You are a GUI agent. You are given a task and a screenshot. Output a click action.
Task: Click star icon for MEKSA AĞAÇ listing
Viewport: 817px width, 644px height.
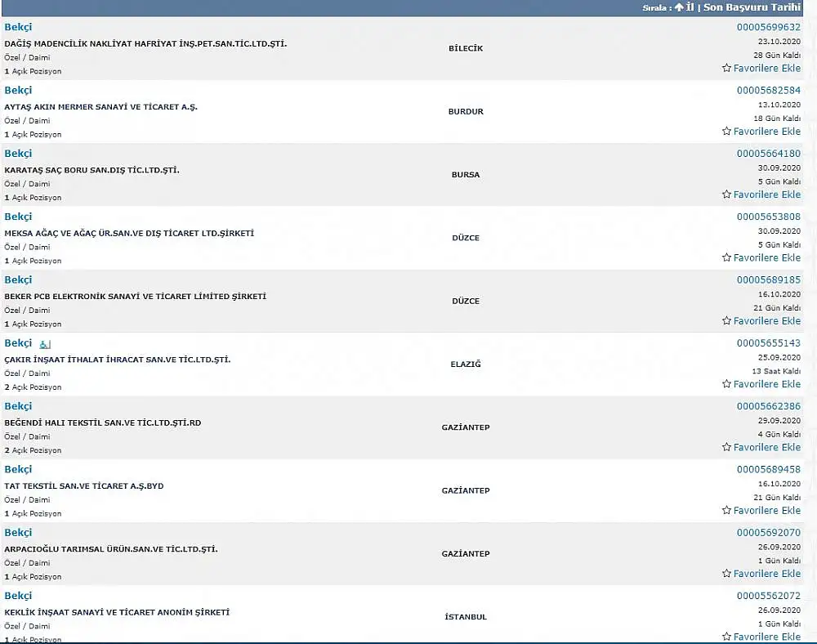[726, 257]
